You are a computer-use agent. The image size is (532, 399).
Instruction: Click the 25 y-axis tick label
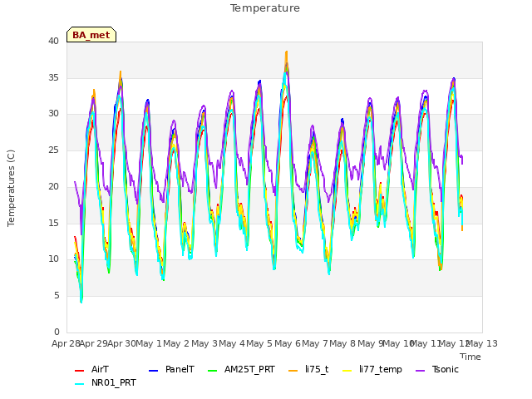53,150
